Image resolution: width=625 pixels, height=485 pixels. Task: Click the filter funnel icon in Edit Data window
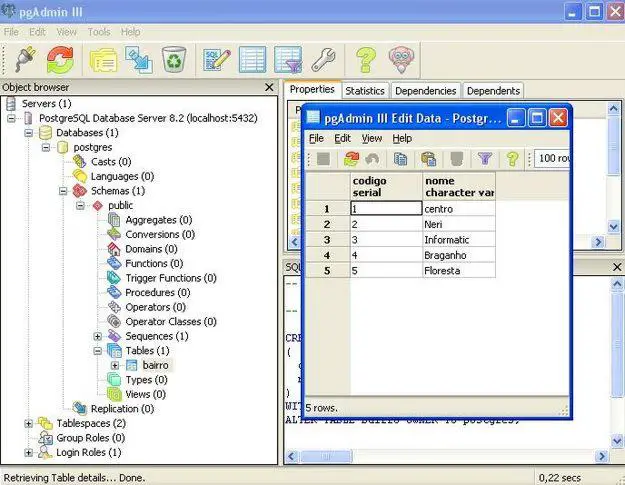pos(484,159)
